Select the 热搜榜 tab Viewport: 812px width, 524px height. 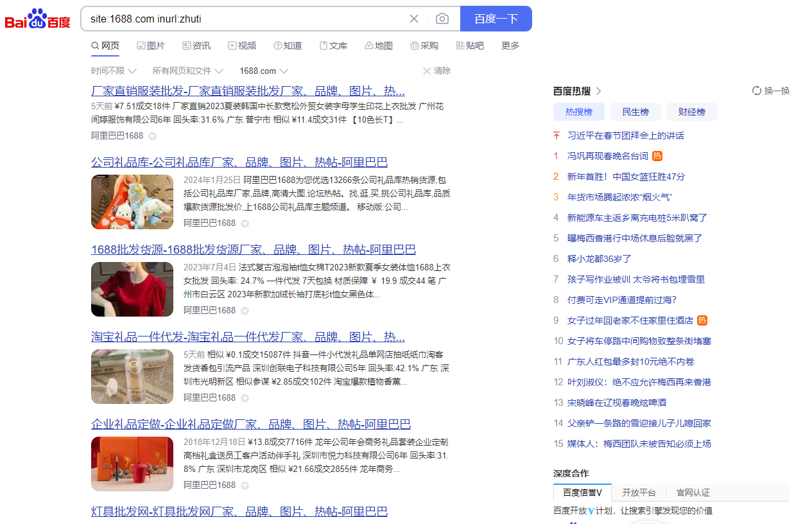pyautogui.click(x=579, y=112)
